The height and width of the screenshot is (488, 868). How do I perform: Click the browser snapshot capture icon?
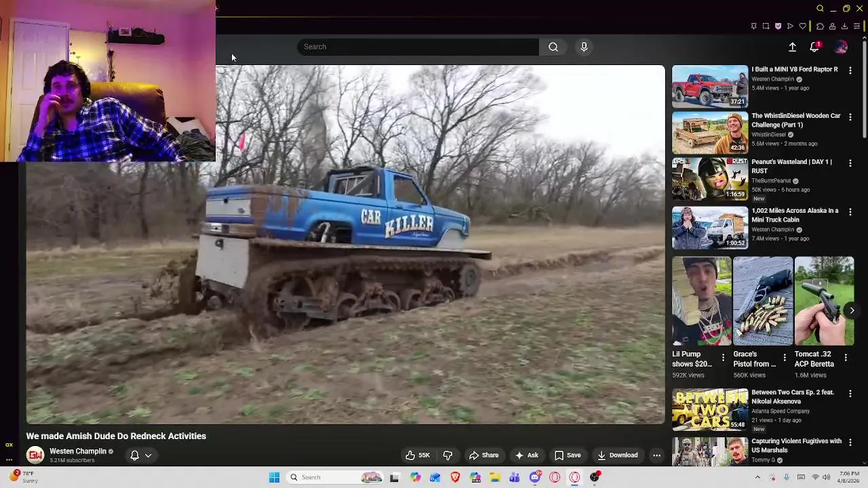[766, 26]
